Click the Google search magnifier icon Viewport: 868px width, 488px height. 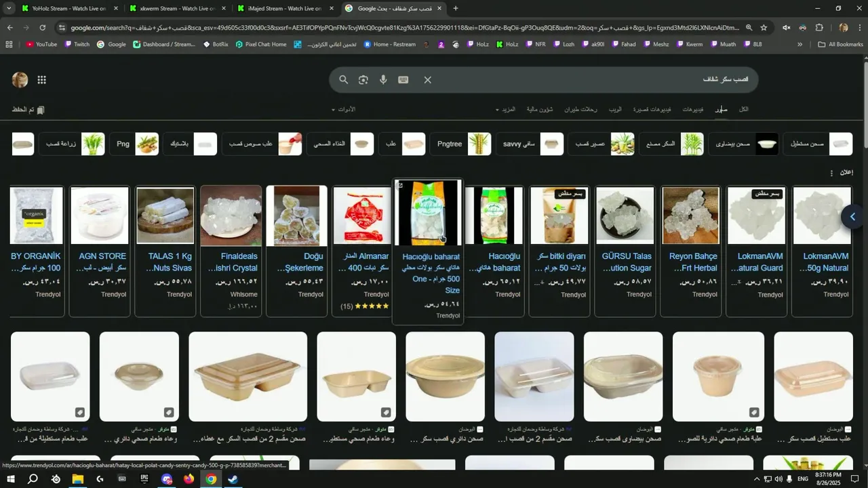pos(344,80)
